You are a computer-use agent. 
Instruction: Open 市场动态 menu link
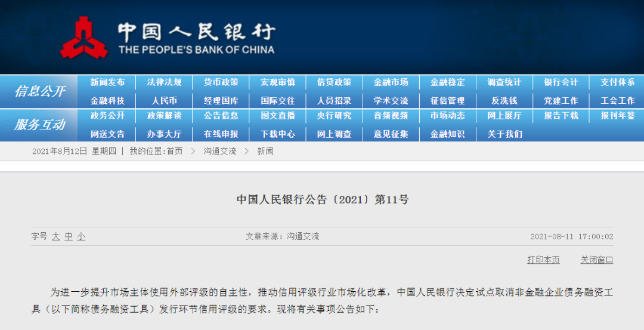pyautogui.click(x=448, y=116)
